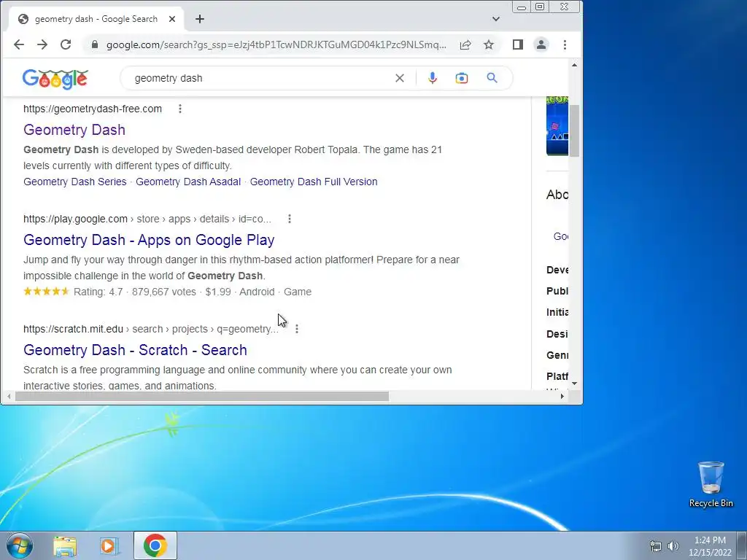Click the address bar URL
Viewport: 747px width, 560px height.
pyautogui.click(x=276, y=44)
